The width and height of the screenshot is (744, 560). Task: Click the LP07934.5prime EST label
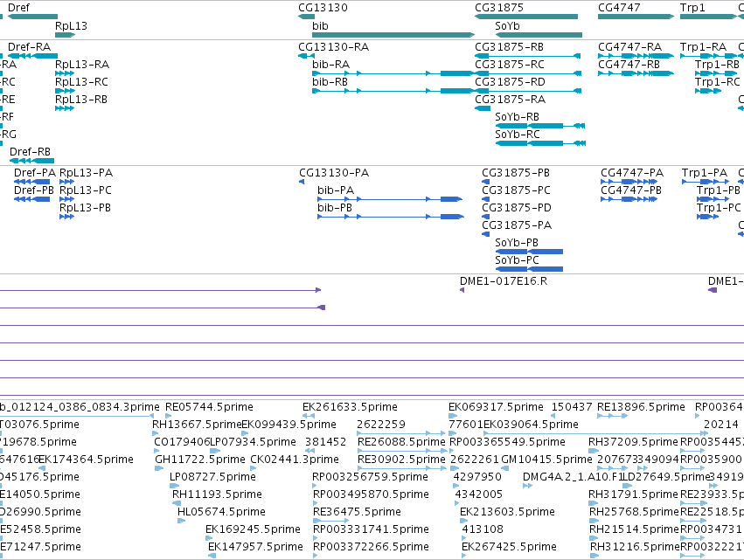pos(253,441)
